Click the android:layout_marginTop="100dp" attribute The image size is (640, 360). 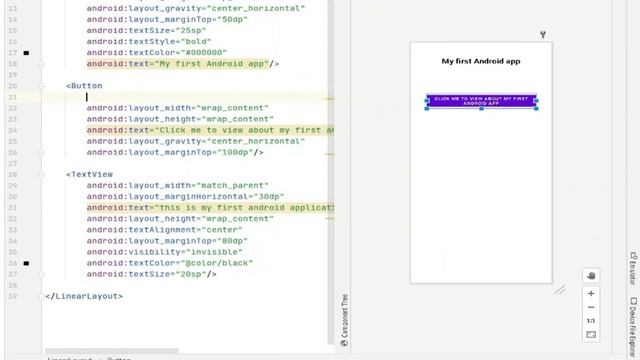coord(175,152)
